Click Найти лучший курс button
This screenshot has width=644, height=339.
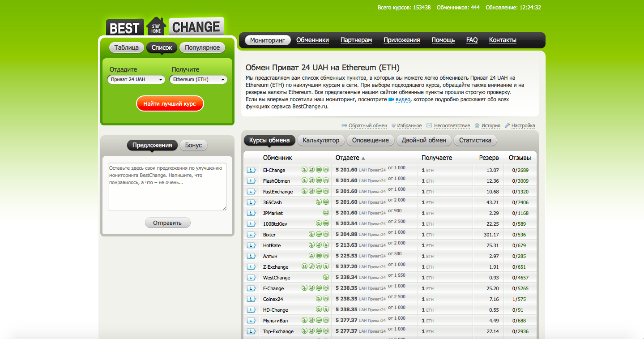(170, 103)
